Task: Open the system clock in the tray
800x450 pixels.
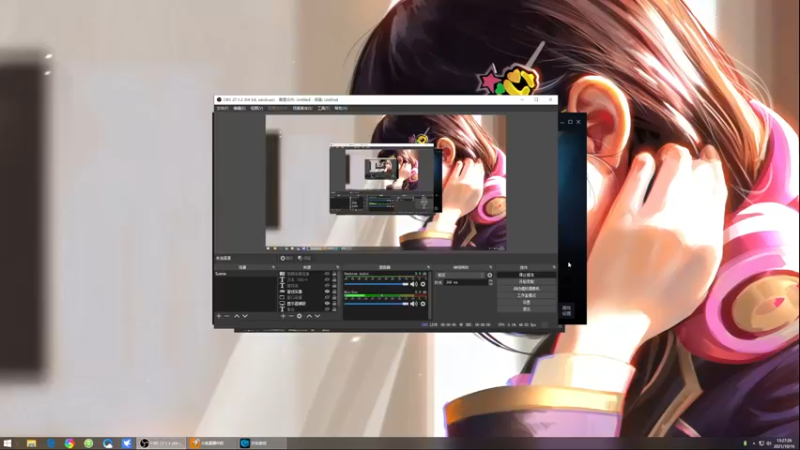Action: coord(784,443)
